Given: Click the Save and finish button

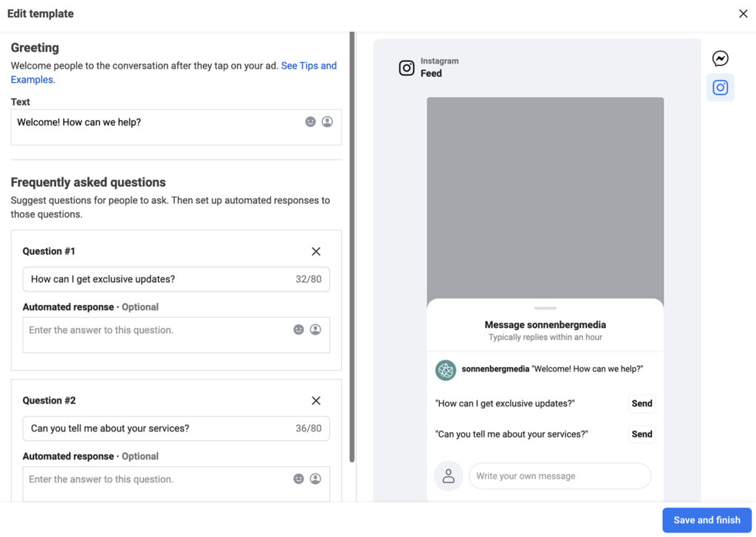Looking at the screenshot, I should tap(707, 520).
